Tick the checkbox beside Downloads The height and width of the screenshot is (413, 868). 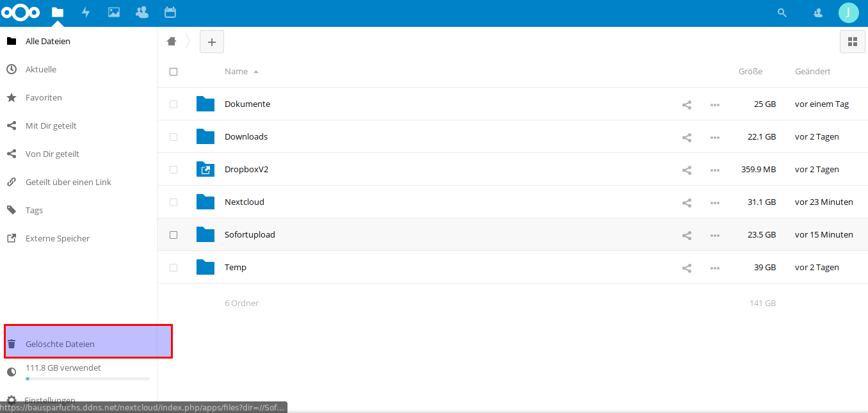[173, 136]
